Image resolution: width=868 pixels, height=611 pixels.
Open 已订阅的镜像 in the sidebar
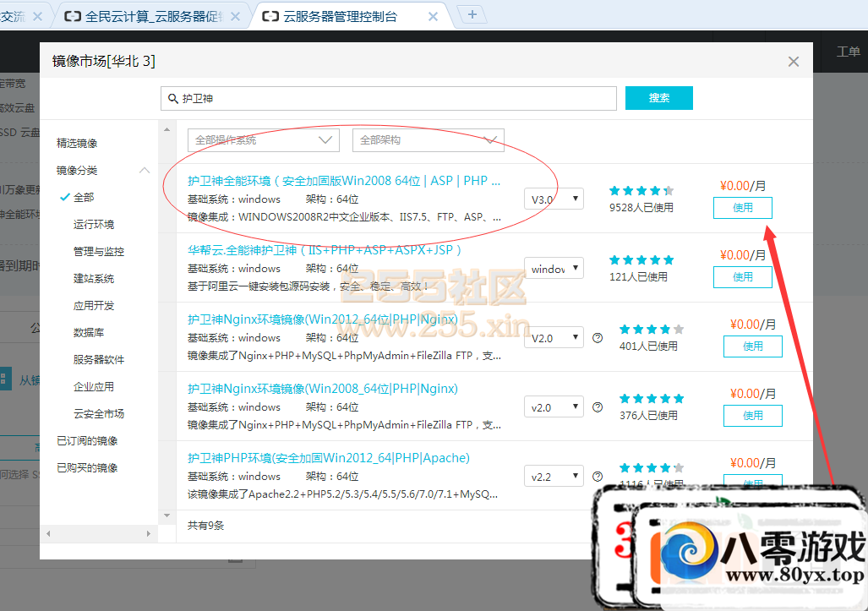pos(87,441)
